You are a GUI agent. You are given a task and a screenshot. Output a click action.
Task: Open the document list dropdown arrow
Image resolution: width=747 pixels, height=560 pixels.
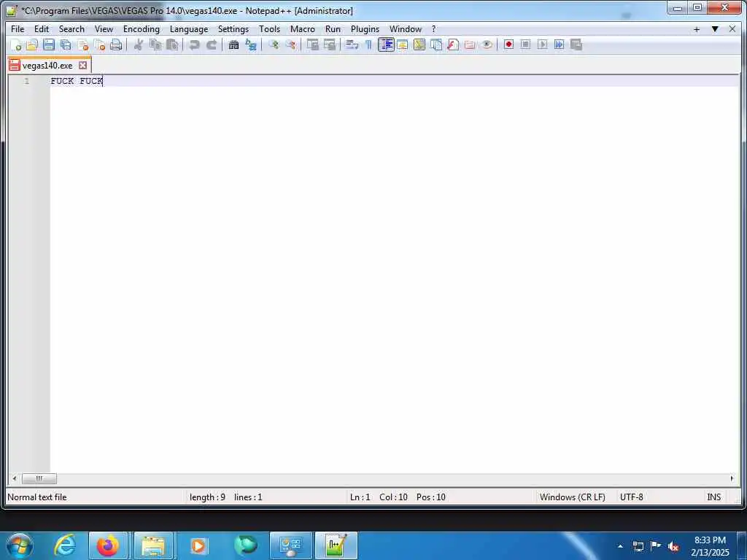(715, 29)
